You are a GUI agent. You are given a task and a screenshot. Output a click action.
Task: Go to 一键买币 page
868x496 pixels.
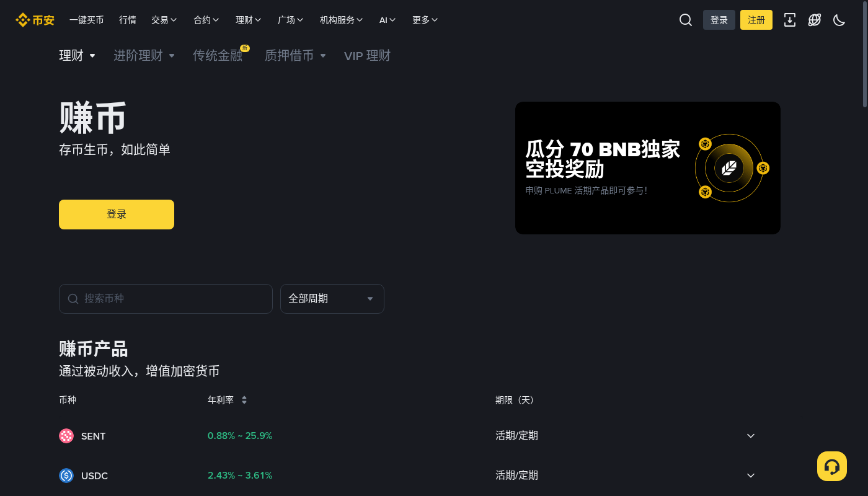[87, 20]
